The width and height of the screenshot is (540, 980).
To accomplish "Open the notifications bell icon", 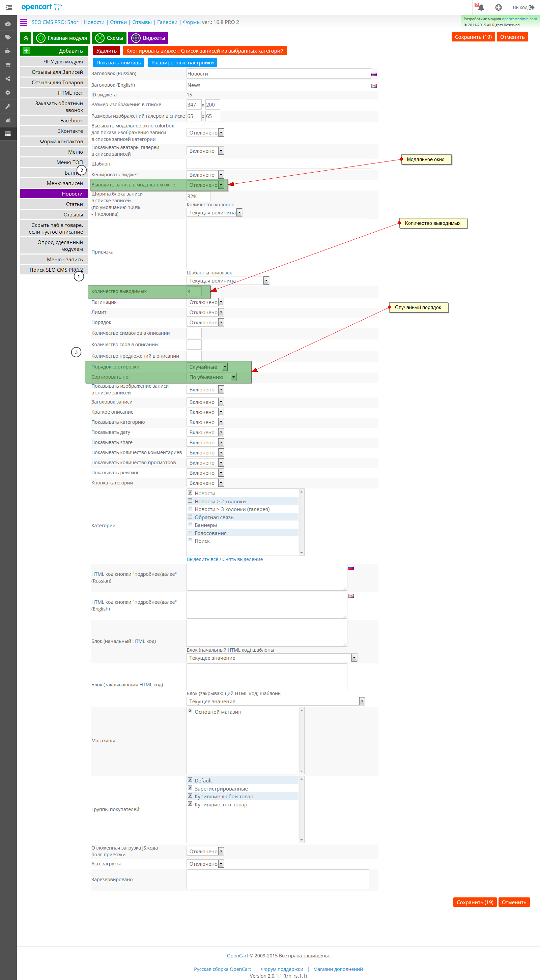I will pos(480,7).
